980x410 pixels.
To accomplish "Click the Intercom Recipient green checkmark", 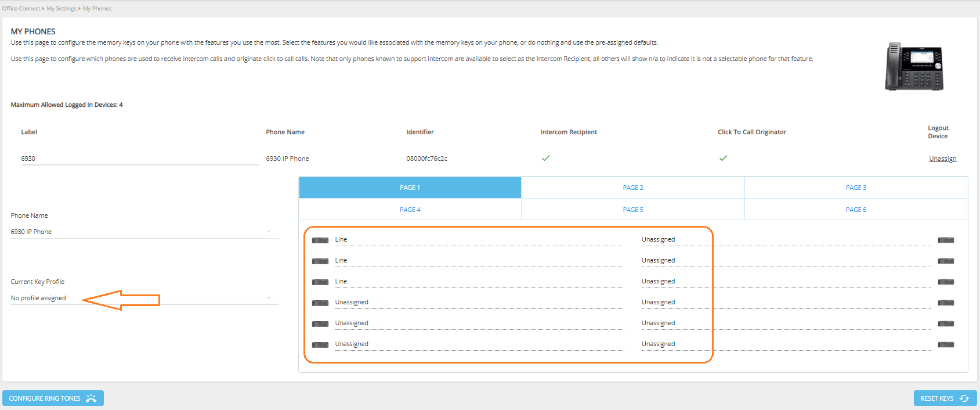I will (545, 158).
